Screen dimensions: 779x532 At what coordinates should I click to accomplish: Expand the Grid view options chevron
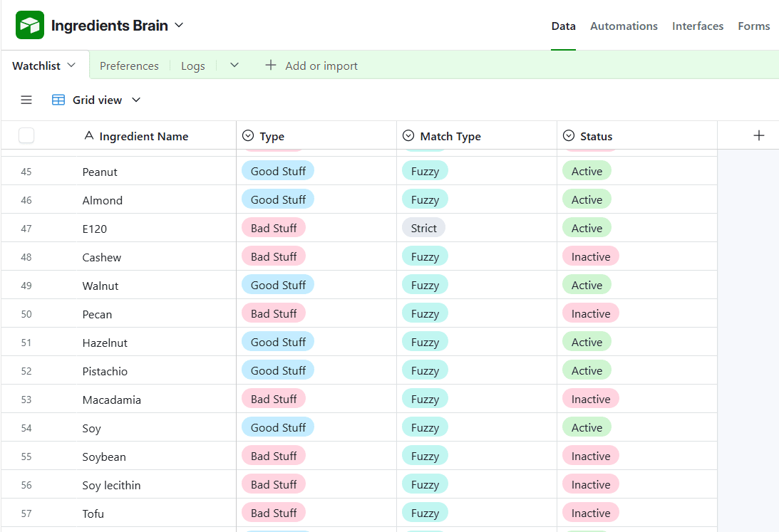(x=136, y=100)
